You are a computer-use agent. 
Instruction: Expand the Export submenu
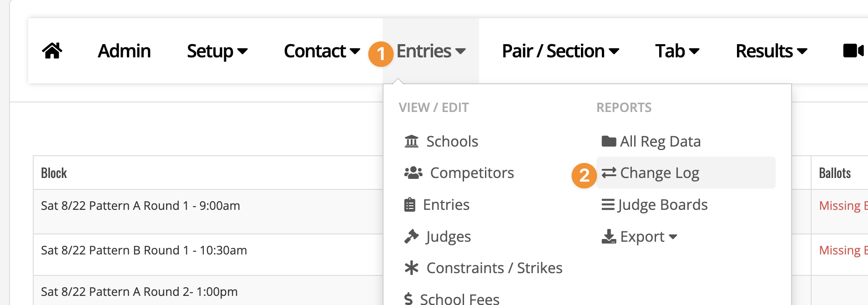coord(639,237)
